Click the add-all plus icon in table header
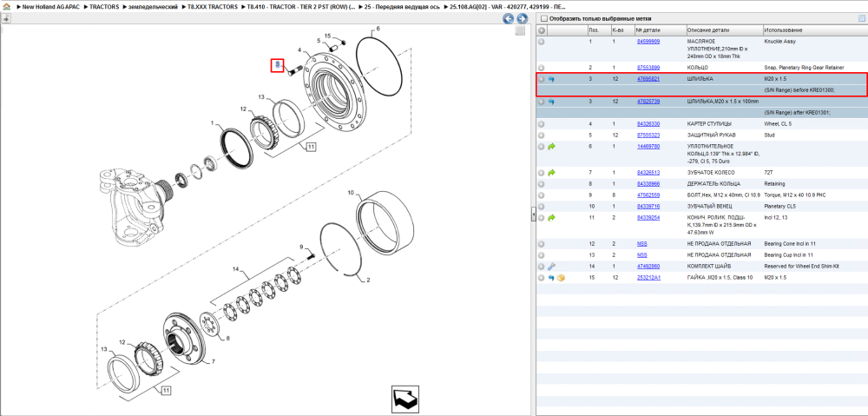 coord(542,30)
